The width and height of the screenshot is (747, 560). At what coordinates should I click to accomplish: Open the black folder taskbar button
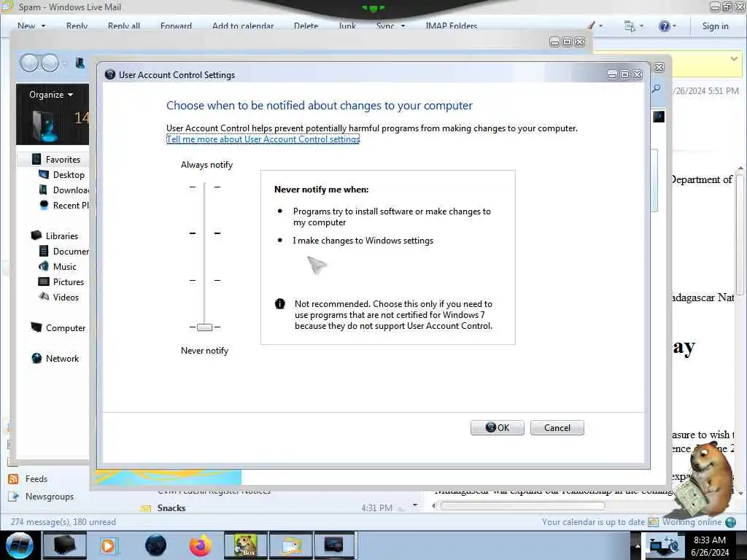click(x=65, y=545)
